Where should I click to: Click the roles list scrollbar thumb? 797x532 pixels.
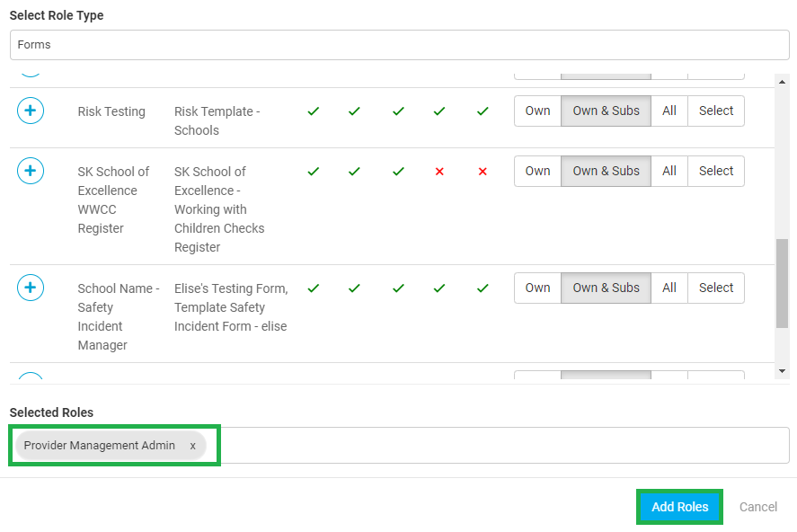pos(782,283)
